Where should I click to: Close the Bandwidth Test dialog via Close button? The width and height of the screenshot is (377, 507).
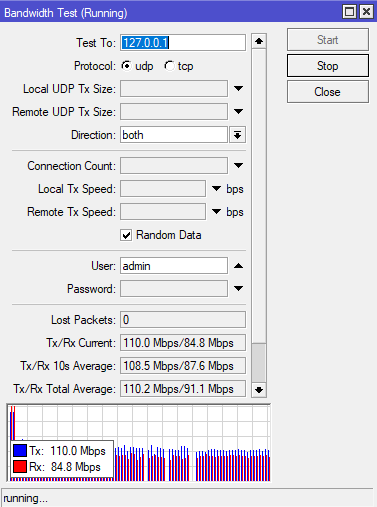328,92
